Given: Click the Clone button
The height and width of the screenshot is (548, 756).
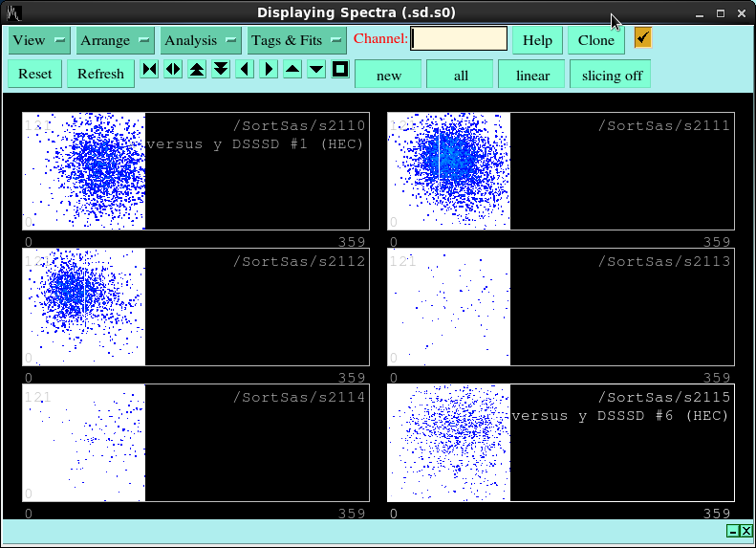Looking at the screenshot, I should pos(596,40).
